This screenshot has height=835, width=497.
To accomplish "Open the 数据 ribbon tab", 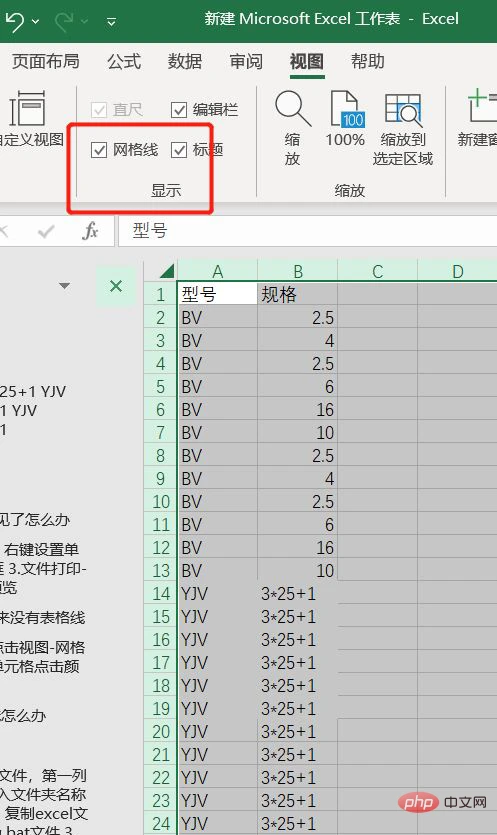I will tap(185, 61).
